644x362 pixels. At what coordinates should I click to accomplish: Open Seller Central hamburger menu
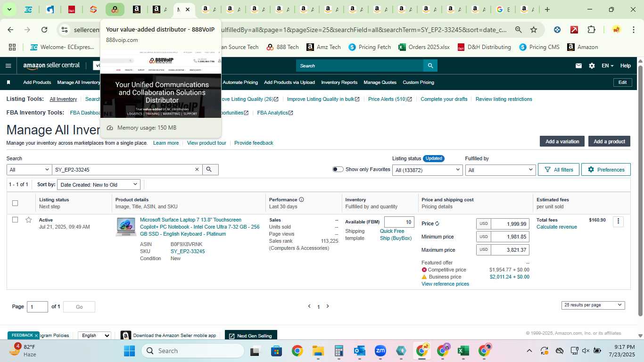click(x=8, y=66)
